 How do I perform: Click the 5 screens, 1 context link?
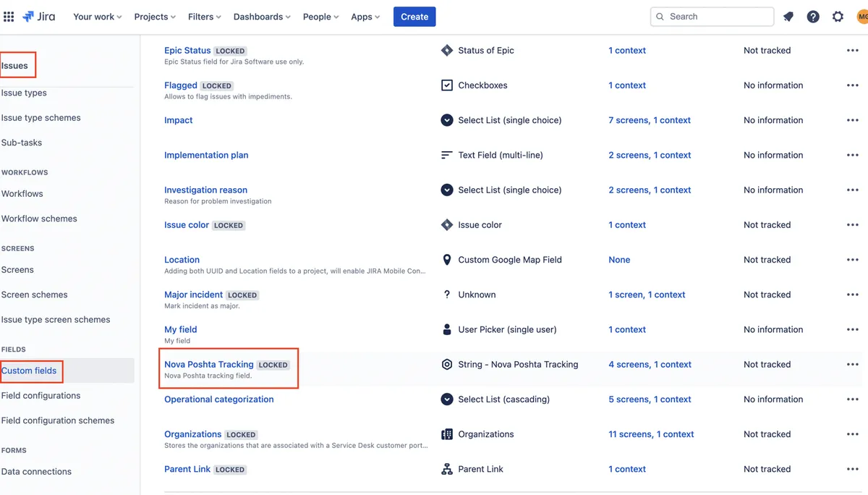(650, 399)
